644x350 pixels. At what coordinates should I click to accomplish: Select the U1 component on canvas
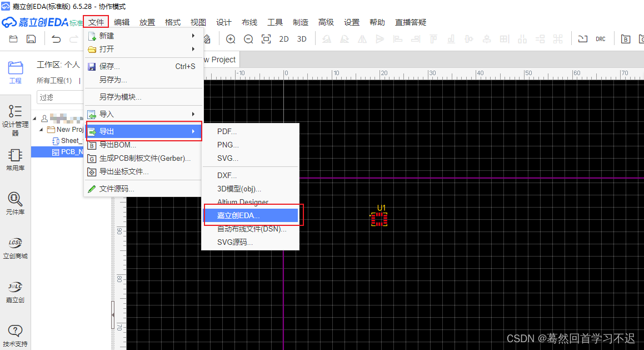point(379,219)
